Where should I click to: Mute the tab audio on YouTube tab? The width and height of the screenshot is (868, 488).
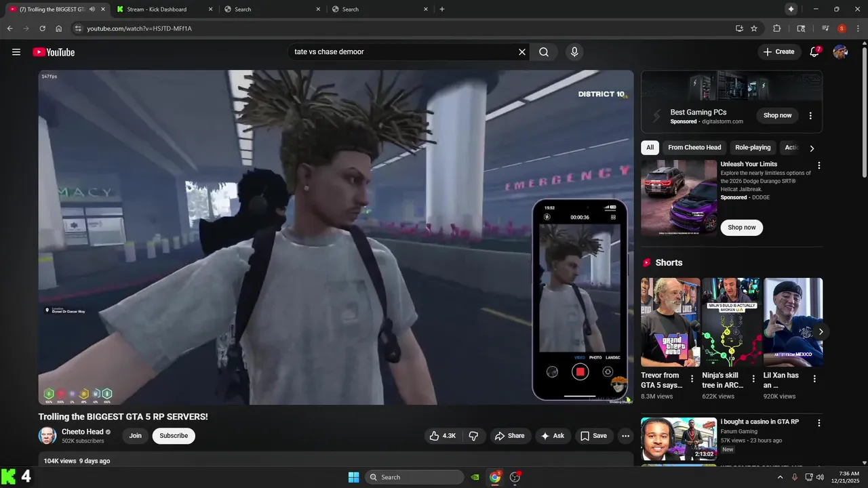(x=92, y=9)
